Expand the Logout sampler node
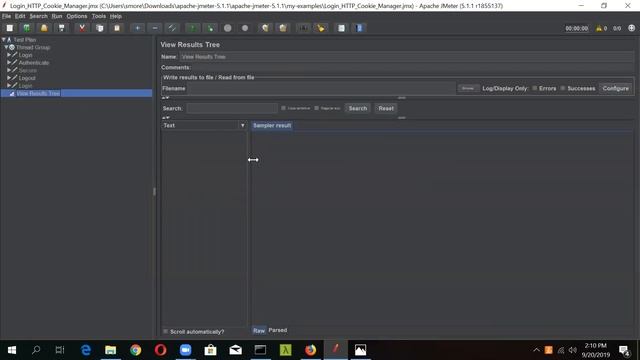 9,78
